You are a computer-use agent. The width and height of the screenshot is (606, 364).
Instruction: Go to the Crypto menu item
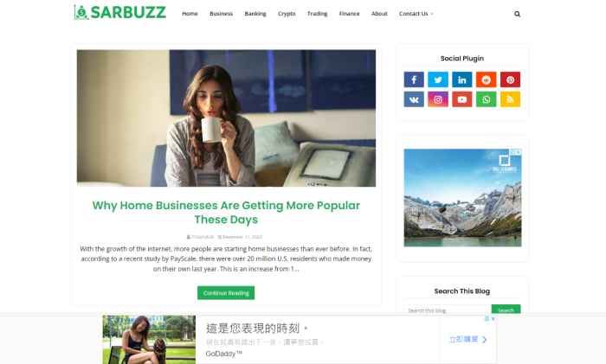(287, 14)
